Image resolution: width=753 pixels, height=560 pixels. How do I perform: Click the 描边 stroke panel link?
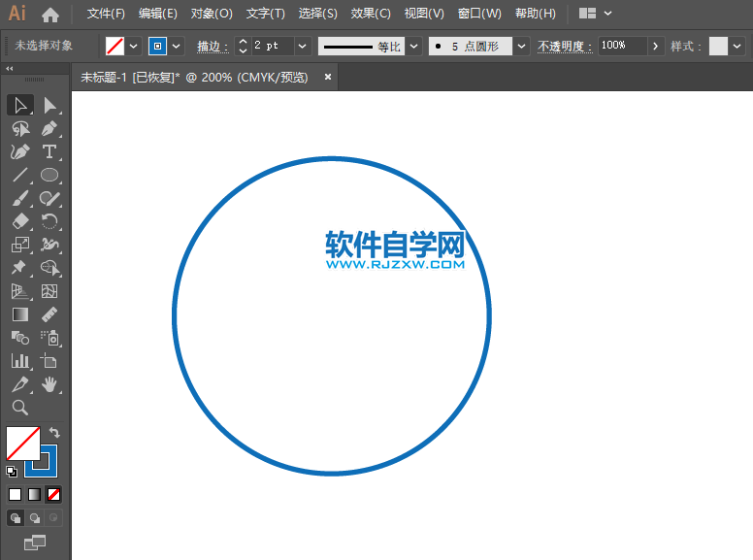212,46
